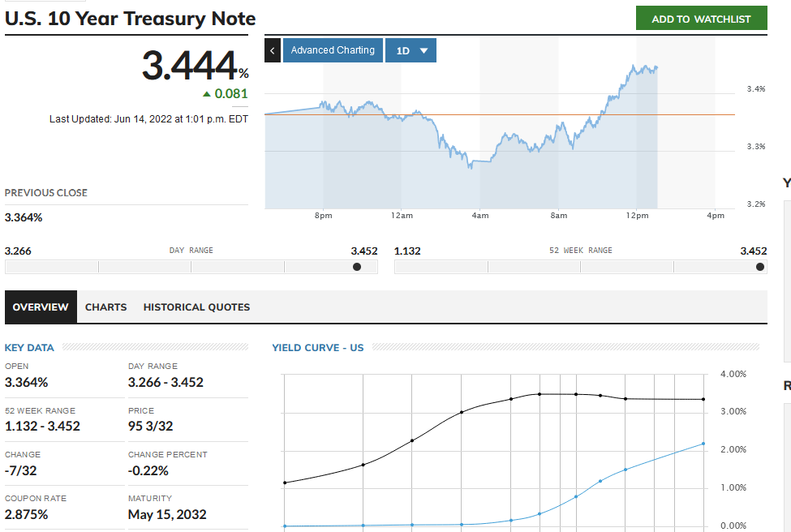Image resolution: width=791 pixels, height=532 pixels.
Task: Click the last point on blue yield curve
Action: click(703, 444)
